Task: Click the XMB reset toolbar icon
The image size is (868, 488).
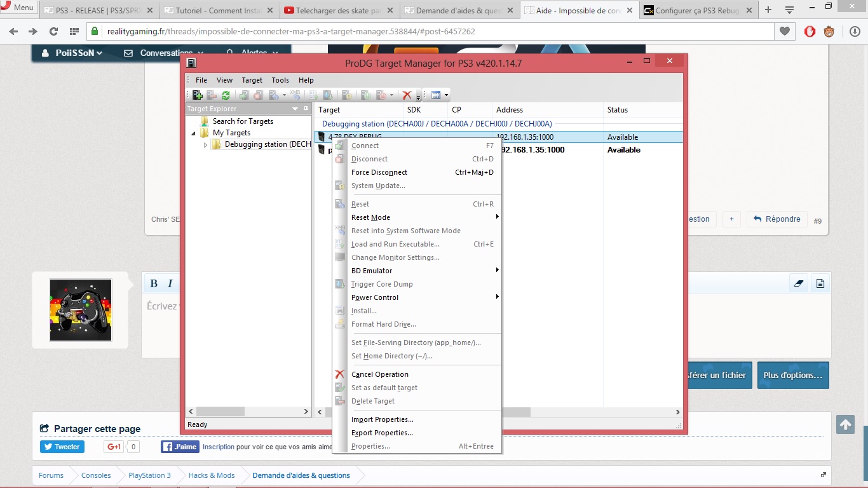Action: 295,95
